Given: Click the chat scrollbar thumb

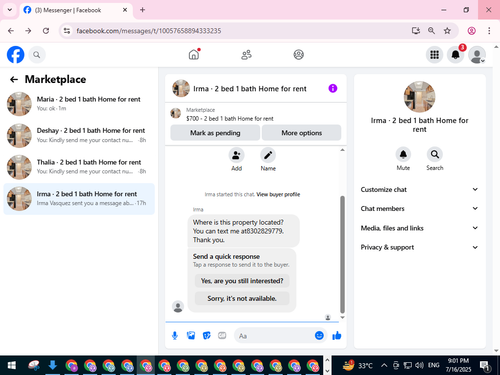Looking at the screenshot, I should click(x=342, y=254).
